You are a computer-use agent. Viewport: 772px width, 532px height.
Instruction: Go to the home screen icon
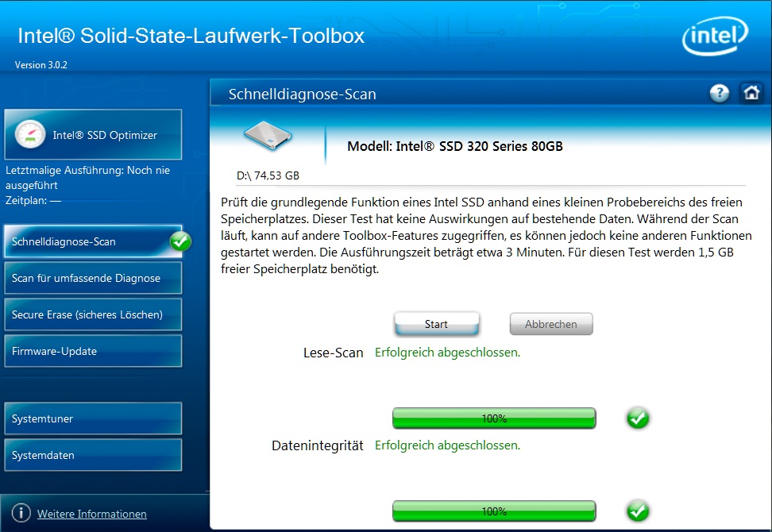pyautogui.click(x=751, y=93)
